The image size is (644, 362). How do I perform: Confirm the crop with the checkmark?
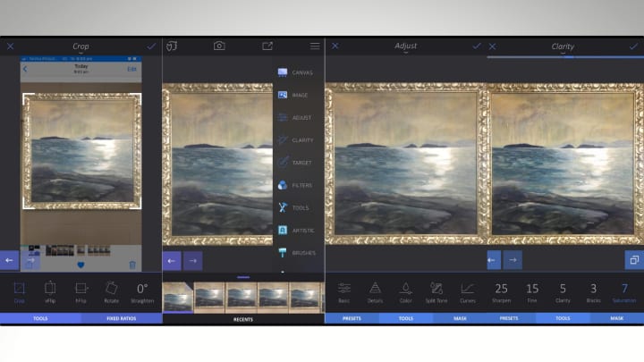(151, 46)
